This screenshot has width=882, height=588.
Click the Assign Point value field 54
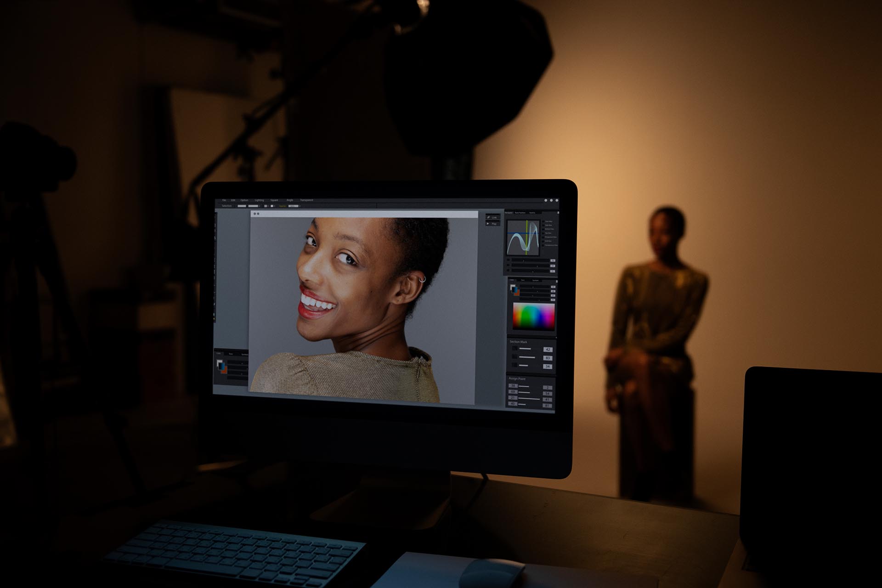pyautogui.click(x=547, y=394)
